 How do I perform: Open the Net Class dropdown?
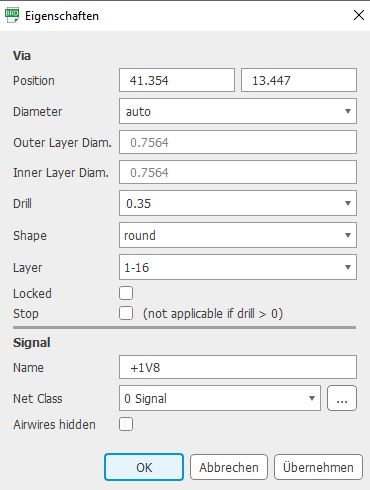[x=220, y=398]
